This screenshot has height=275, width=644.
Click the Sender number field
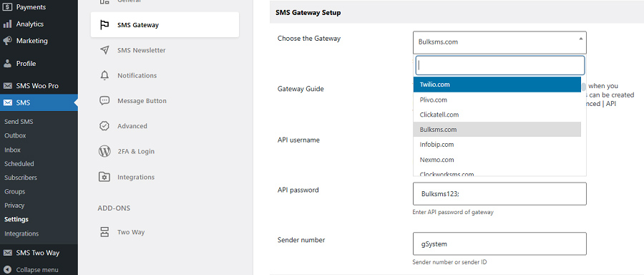pyautogui.click(x=499, y=243)
